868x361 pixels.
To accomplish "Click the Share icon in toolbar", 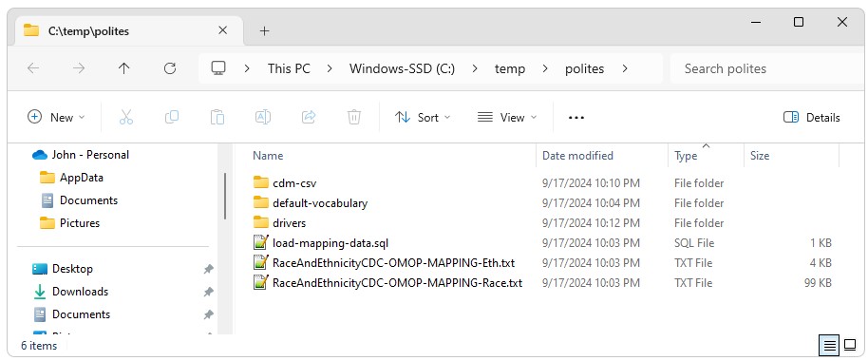I will point(309,117).
